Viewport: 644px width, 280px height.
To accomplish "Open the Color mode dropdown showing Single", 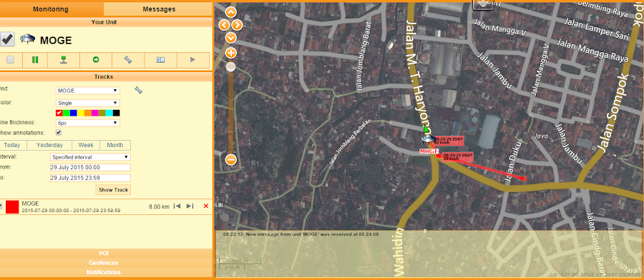I will pos(88,103).
